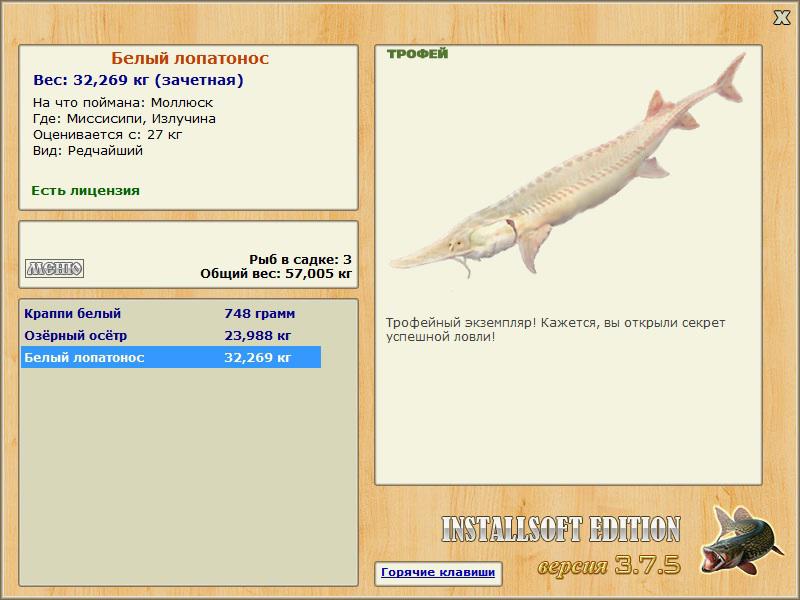Click the Вид: Редчайший line
Screen dimensions: 800x600
point(88,151)
